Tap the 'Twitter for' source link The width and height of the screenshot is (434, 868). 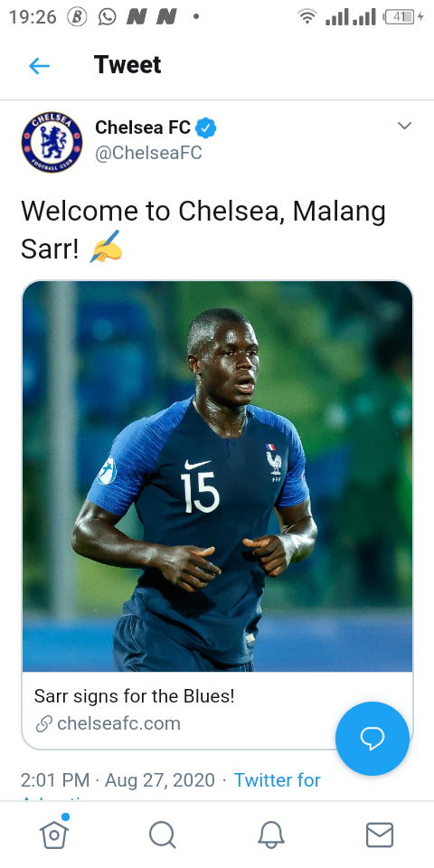click(x=277, y=780)
